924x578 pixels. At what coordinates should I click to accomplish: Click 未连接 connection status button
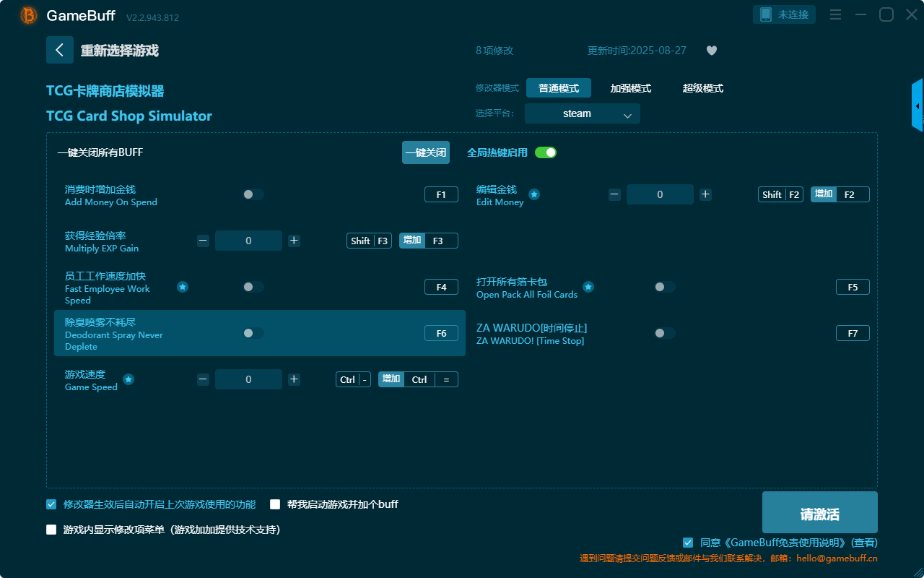point(785,14)
